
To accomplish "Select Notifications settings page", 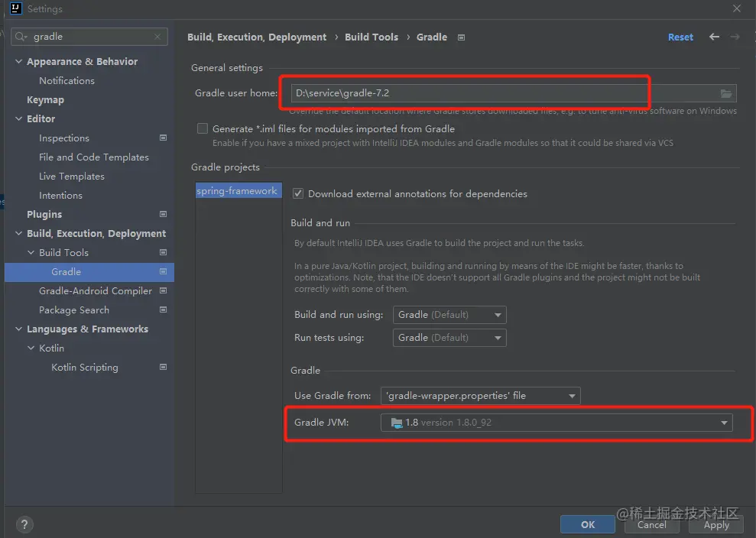I will (x=67, y=80).
